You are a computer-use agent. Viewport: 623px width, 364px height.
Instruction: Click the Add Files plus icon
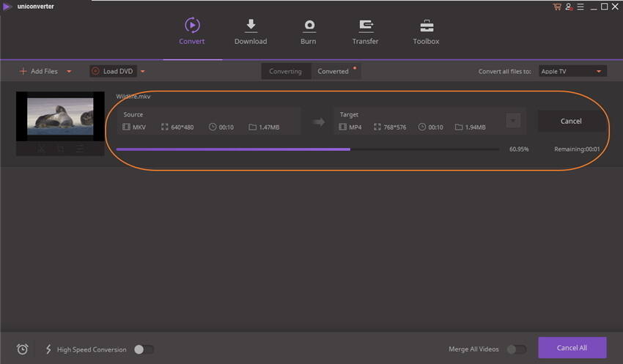point(23,72)
